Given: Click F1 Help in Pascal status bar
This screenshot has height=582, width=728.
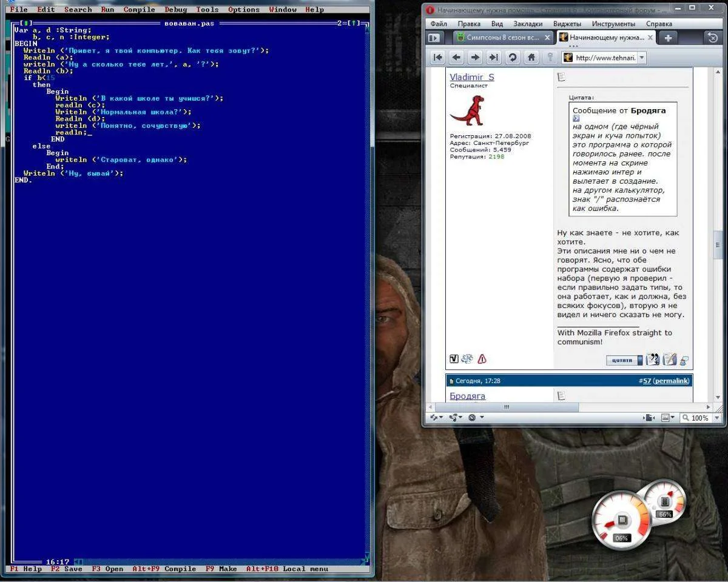Looking at the screenshot, I should pos(25,569).
